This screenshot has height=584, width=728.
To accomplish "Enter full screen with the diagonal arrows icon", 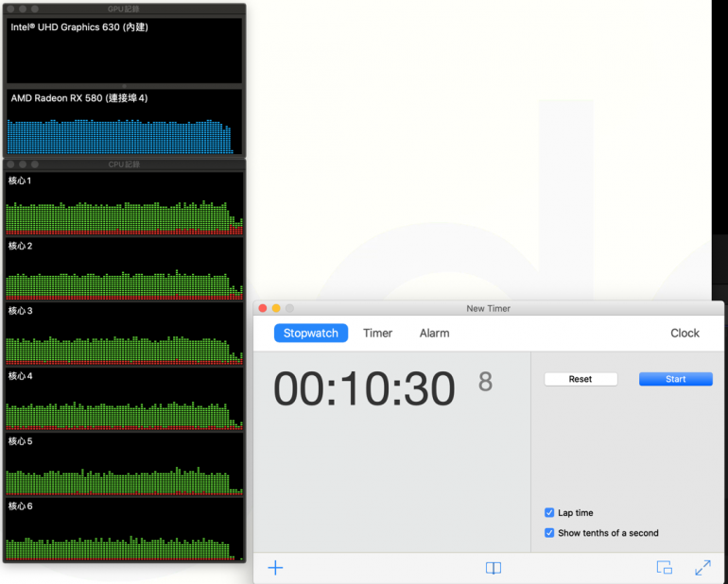I will click(702, 568).
